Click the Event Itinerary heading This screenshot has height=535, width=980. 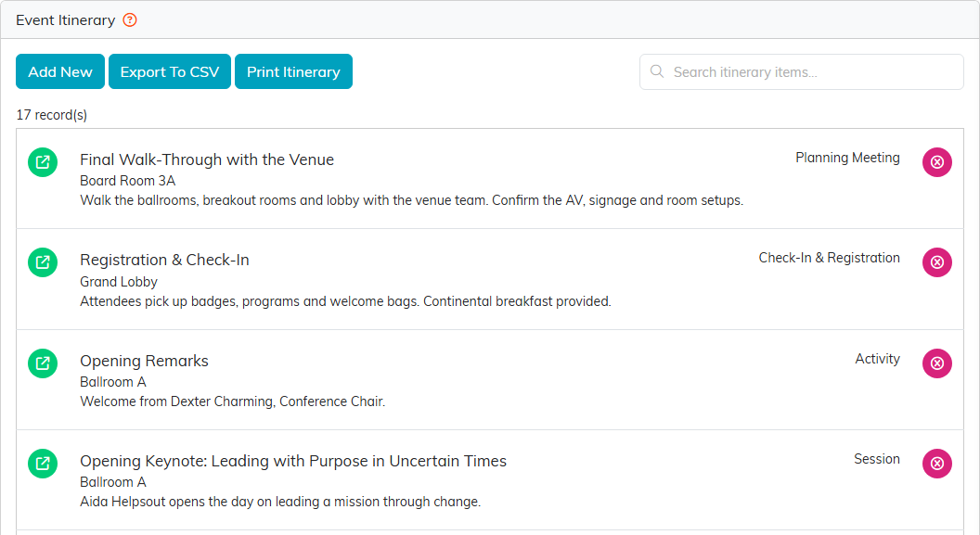tap(66, 20)
